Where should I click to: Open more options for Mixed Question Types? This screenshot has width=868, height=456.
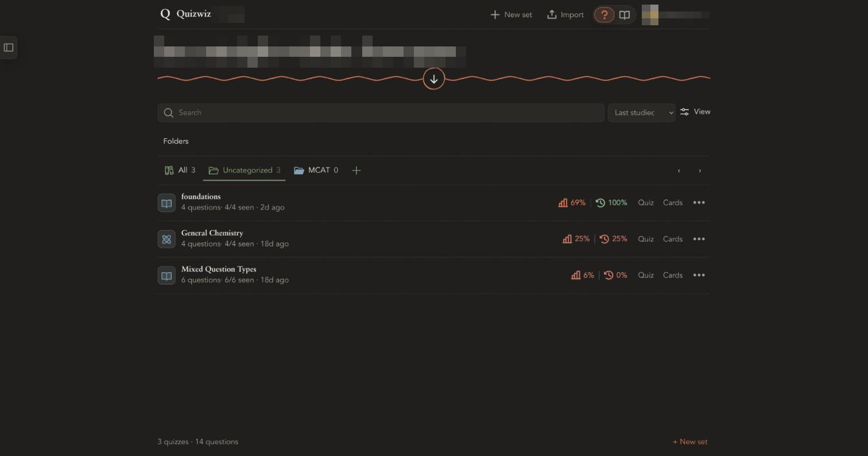pyautogui.click(x=699, y=275)
